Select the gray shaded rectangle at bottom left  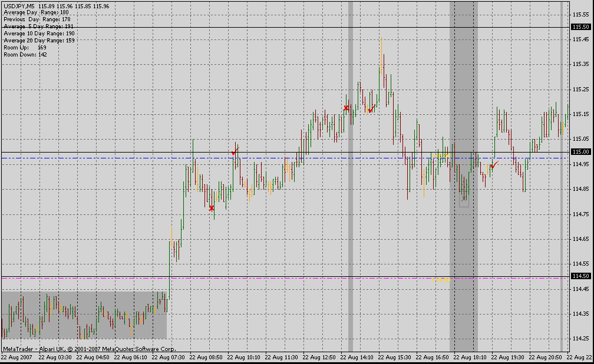[x=84, y=315]
